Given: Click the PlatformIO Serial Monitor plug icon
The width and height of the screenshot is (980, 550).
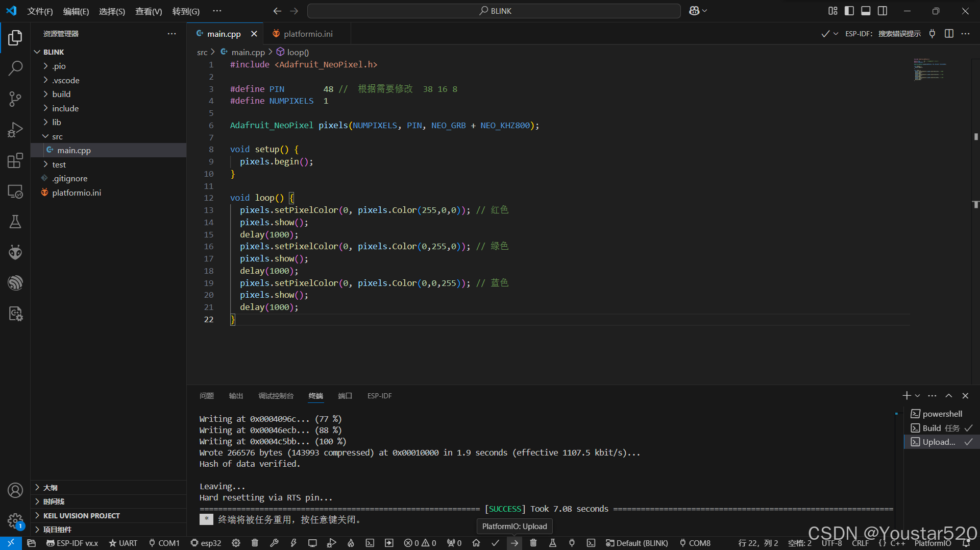Looking at the screenshot, I should click(572, 543).
